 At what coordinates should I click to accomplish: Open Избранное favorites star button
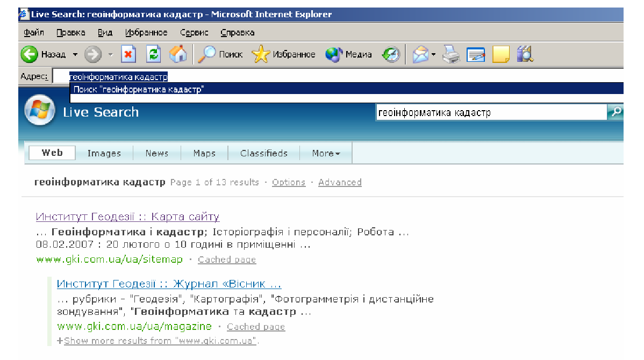tap(283, 54)
